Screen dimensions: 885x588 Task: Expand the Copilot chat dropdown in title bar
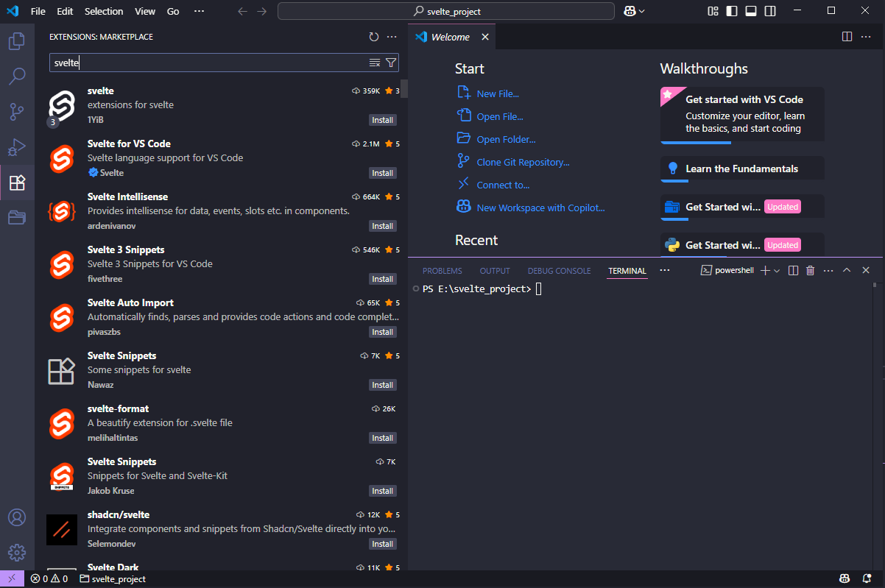[642, 11]
